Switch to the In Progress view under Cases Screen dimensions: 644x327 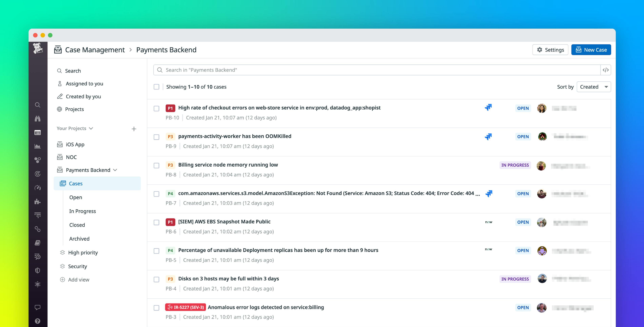[83, 211]
